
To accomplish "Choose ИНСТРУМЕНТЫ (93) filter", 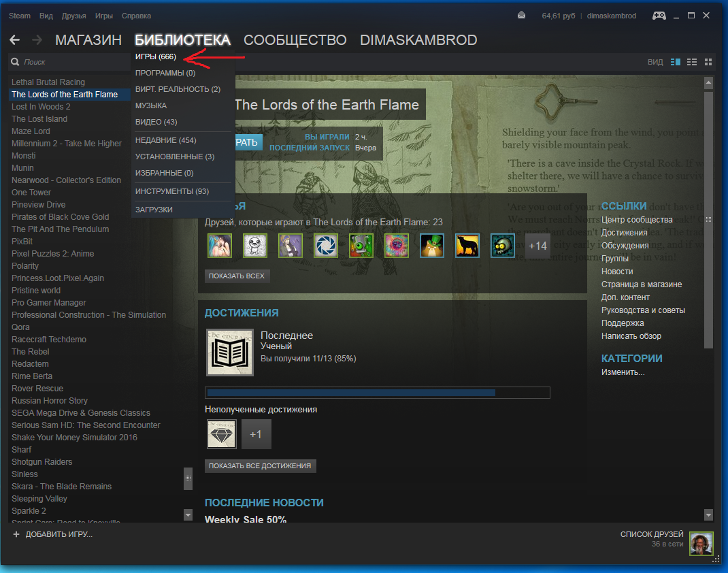I will pos(171,191).
